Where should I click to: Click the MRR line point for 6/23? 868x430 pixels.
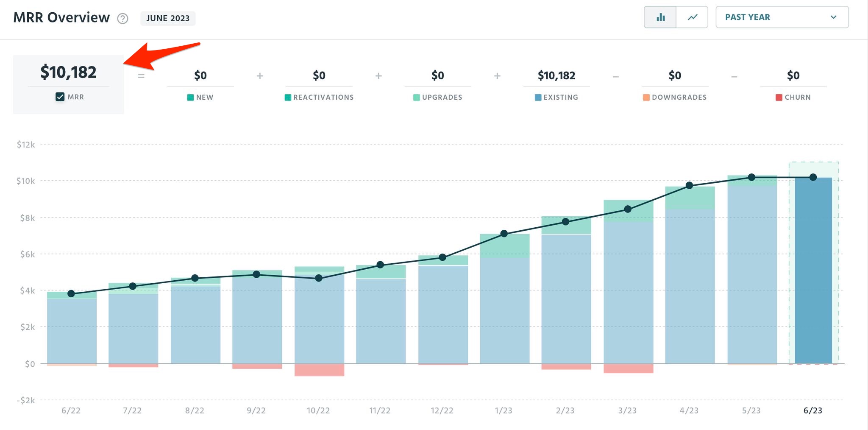click(x=813, y=177)
